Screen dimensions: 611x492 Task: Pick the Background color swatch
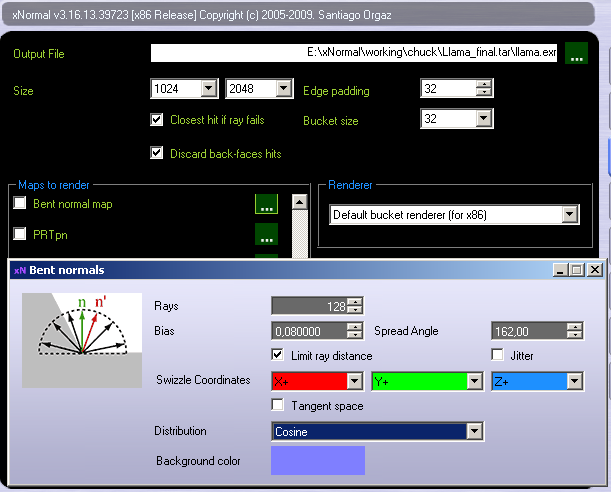(318, 460)
